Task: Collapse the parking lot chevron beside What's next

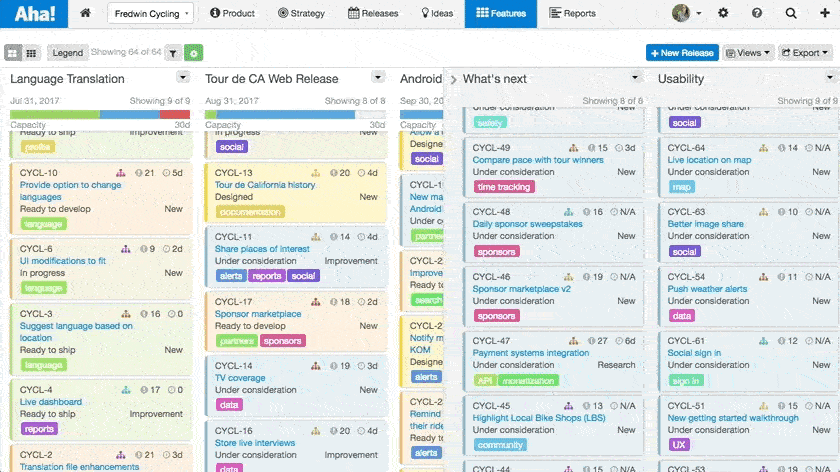Action: [x=453, y=79]
